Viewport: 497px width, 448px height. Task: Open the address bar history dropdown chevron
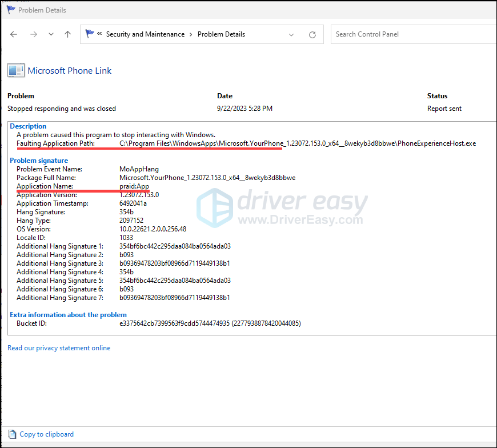tap(291, 34)
